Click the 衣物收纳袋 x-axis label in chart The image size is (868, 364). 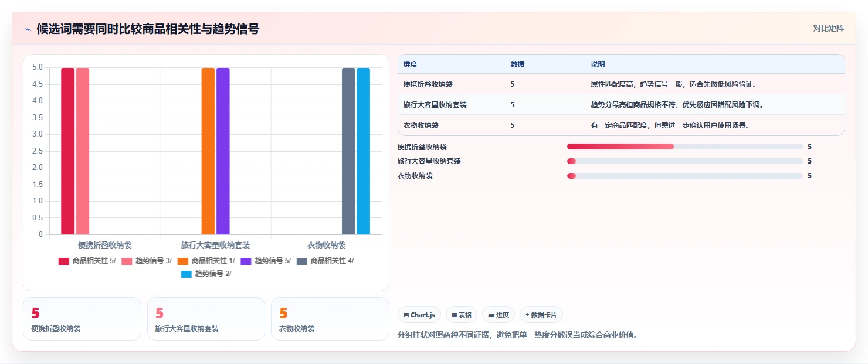[327, 245]
